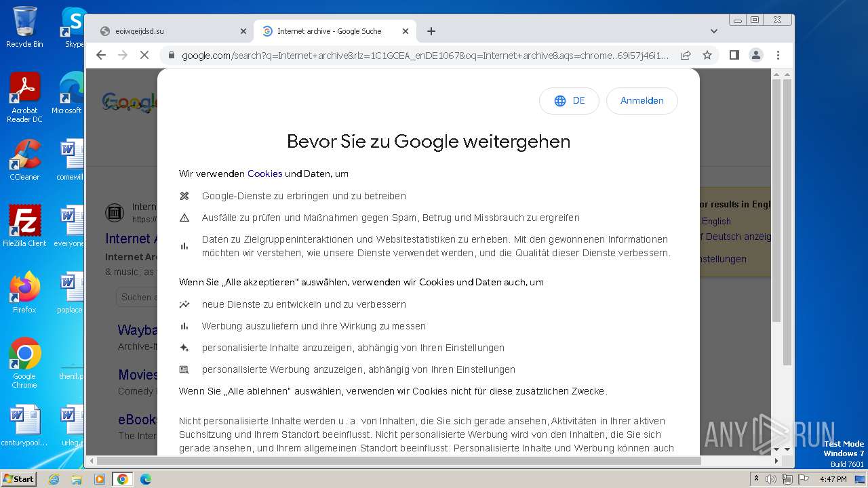The width and height of the screenshot is (868, 488).
Task: Click English link in language notice
Action: [x=716, y=221]
